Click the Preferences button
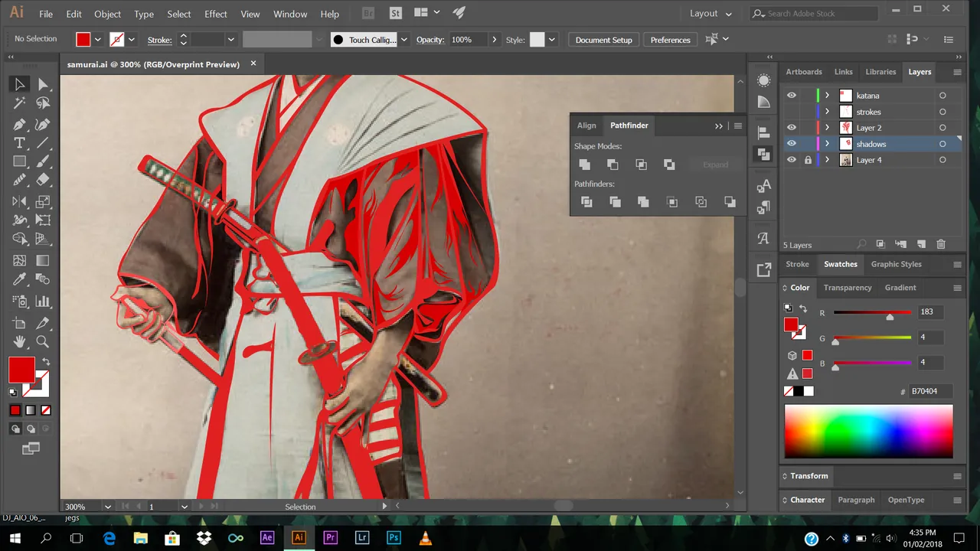The width and height of the screenshot is (980, 551). [671, 40]
